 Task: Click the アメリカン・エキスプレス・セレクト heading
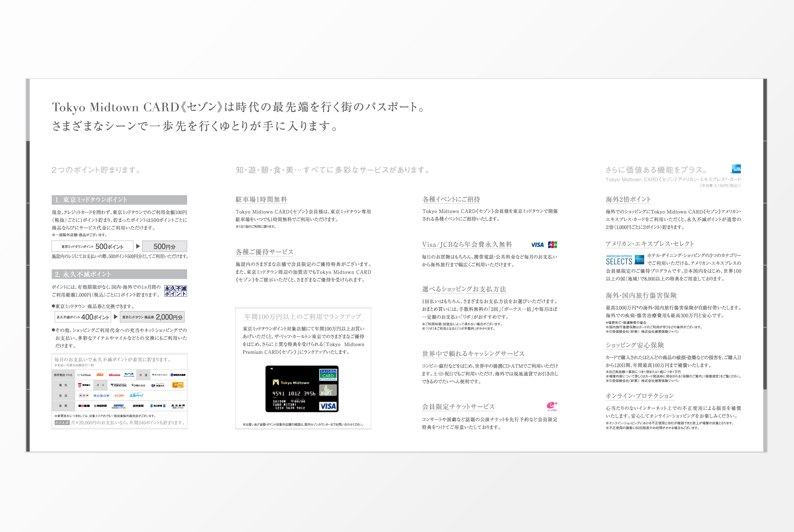pyautogui.click(x=650, y=244)
